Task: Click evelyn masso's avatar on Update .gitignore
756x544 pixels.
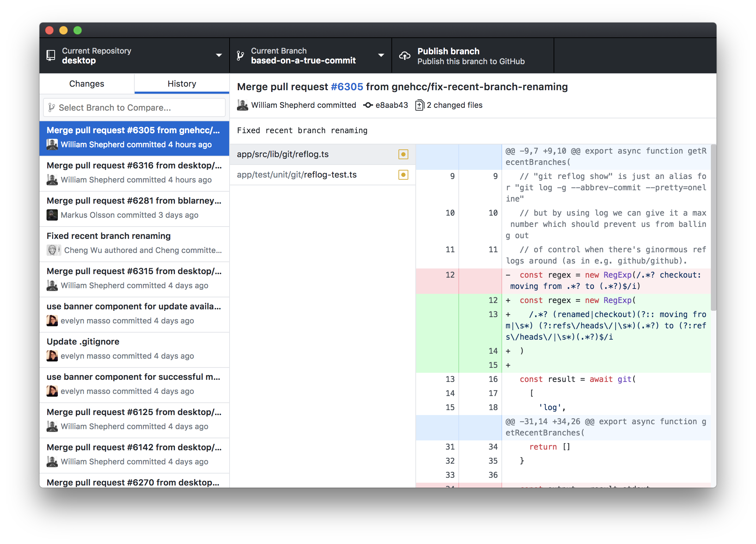Action: [52, 356]
